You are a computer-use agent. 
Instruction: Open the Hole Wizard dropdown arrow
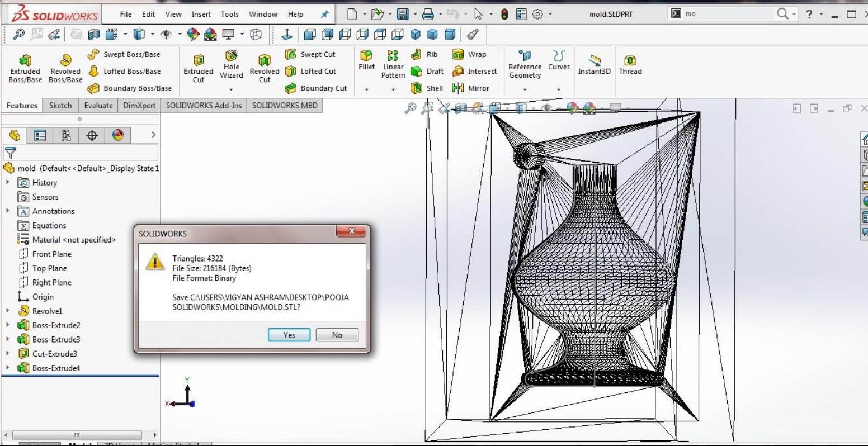tap(232, 89)
